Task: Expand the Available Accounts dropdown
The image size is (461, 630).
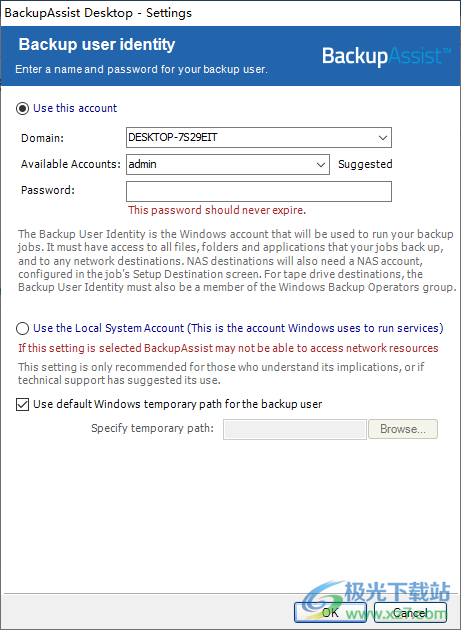Action: (320, 164)
